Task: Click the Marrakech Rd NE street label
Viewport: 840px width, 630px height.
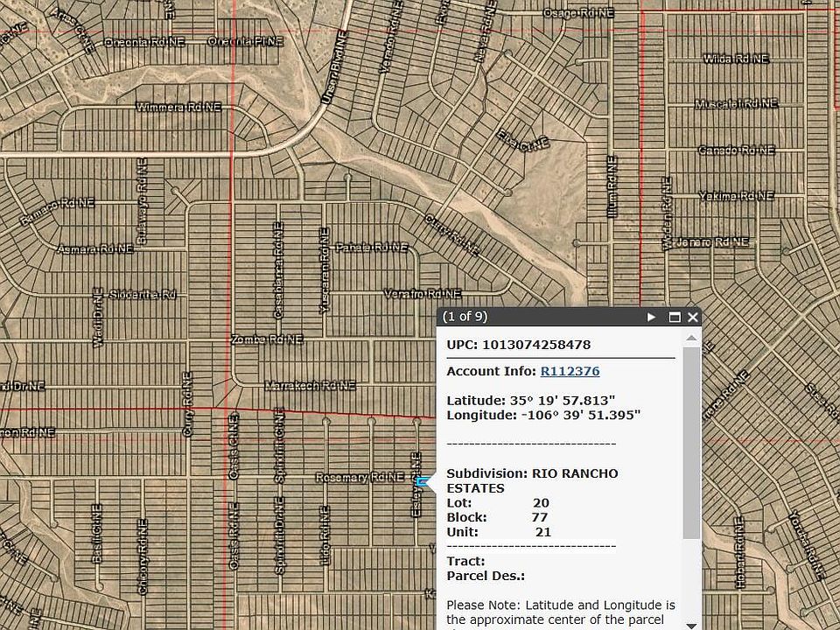Action: coord(310,386)
